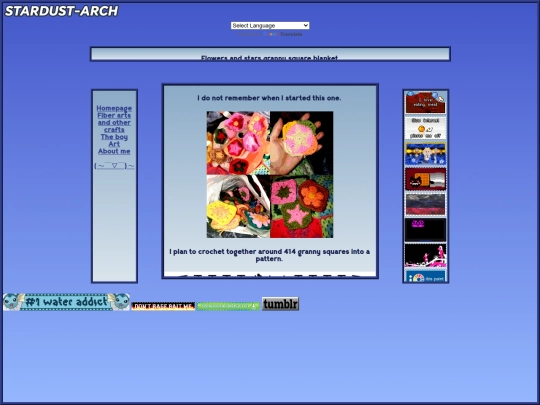
Task: Click the kaomoji face link in sidebar
Action: pos(114,166)
